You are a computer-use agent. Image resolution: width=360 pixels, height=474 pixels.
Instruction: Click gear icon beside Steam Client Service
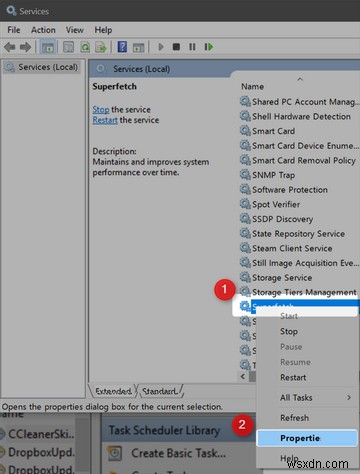coord(245,248)
